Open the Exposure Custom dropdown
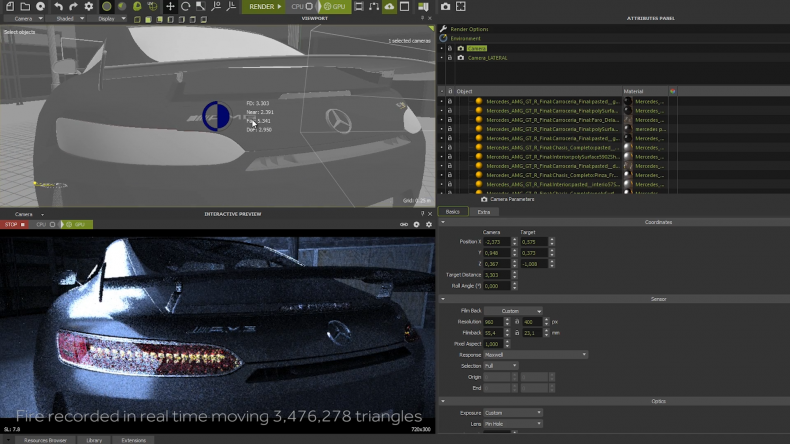This screenshot has width=790, height=444. click(513, 413)
